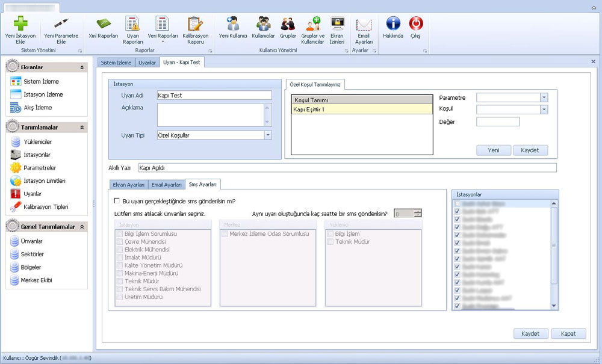This screenshot has width=602, height=364.
Task: Expand the Parametre combo box
Action: (x=544, y=97)
